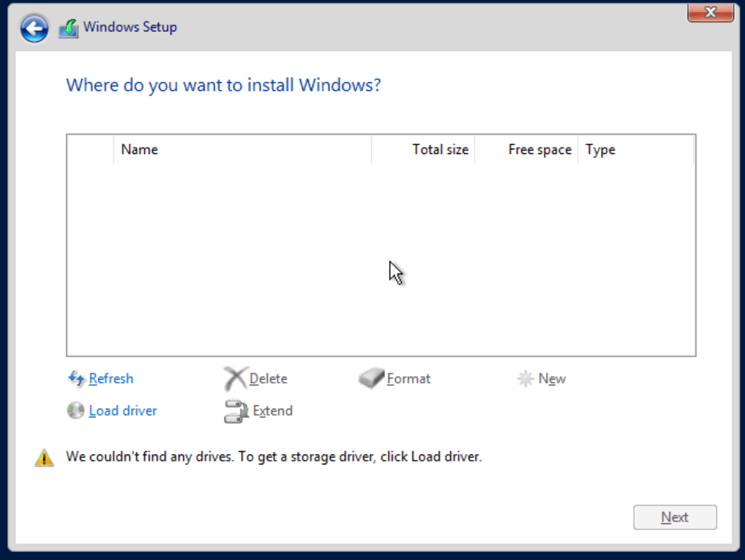Screen dimensions: 745x560
Task: Click the Delete partition icon
Action: pyautogui.click(x=236, y=378)
